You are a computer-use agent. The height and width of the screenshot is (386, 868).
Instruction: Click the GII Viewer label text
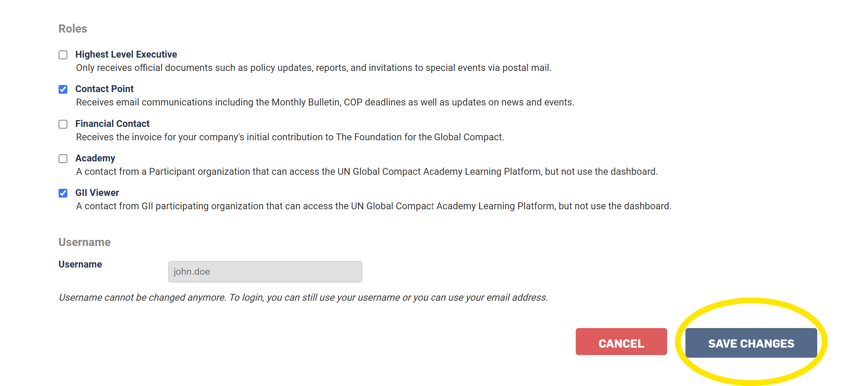pyautogui.click(x=97, y=193)
